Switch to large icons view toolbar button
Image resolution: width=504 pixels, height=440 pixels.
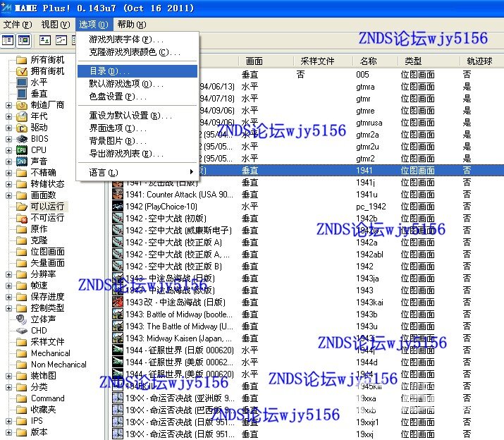(45, 40)
